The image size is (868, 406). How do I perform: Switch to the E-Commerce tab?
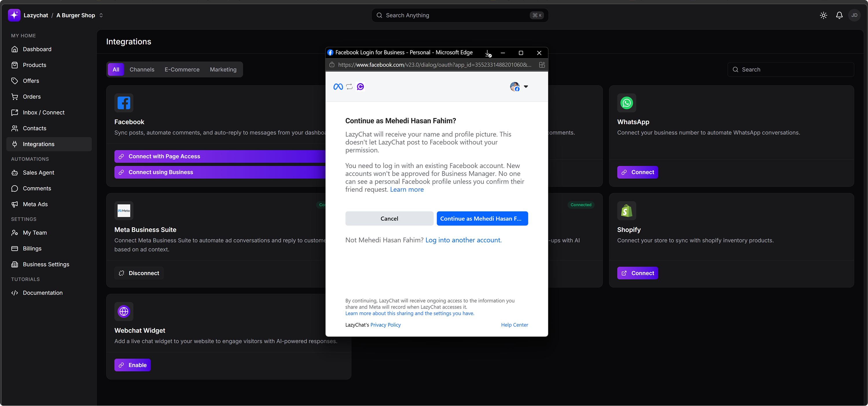(x=182, y=70)
